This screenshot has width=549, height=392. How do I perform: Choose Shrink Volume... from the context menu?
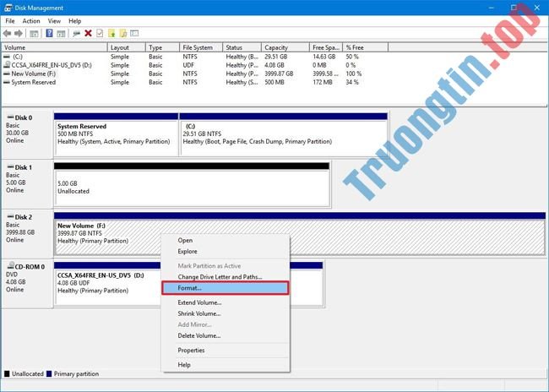pos(226,313)
